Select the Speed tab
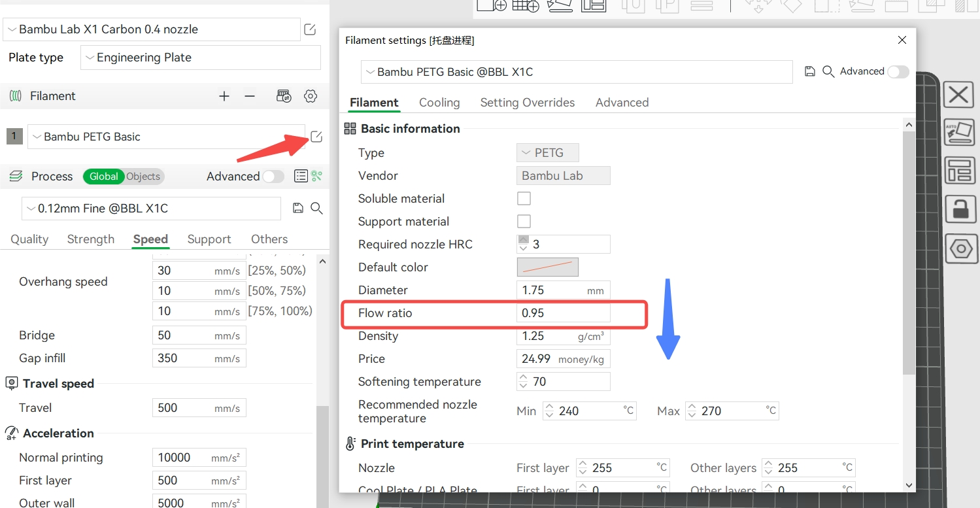980x508 pixels. pyautogui.click(x=150, y=239)
